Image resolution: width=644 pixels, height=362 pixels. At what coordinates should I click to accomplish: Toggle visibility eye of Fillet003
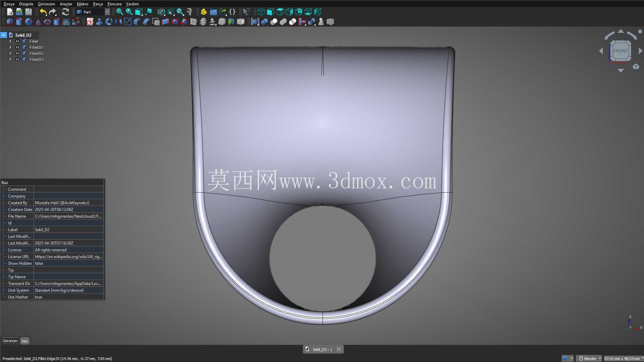click(17, 60)
